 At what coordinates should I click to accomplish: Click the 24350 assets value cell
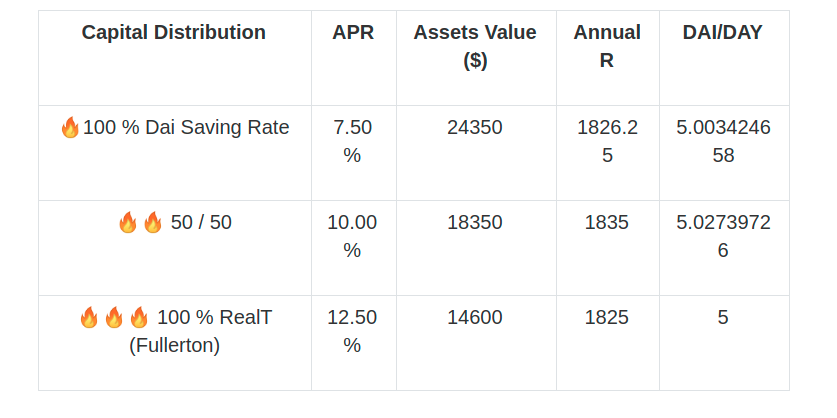(x=475, y=128)
